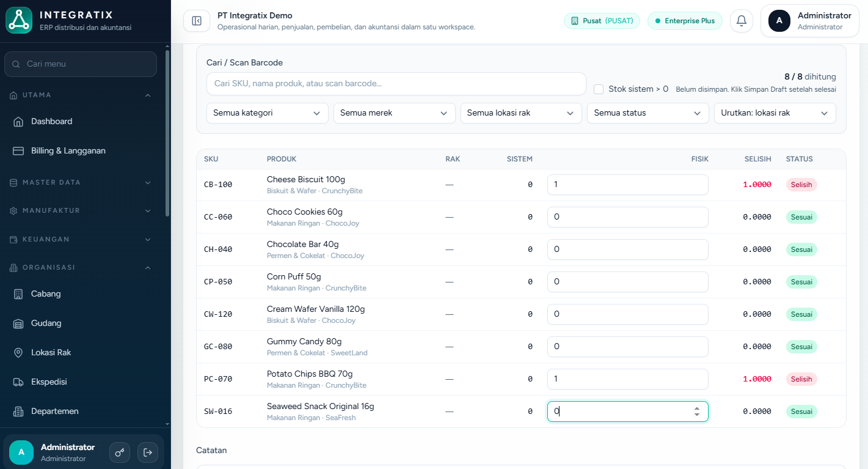
Task: Click Selisih status badge for CB-100
Action: tap(801, 185)
